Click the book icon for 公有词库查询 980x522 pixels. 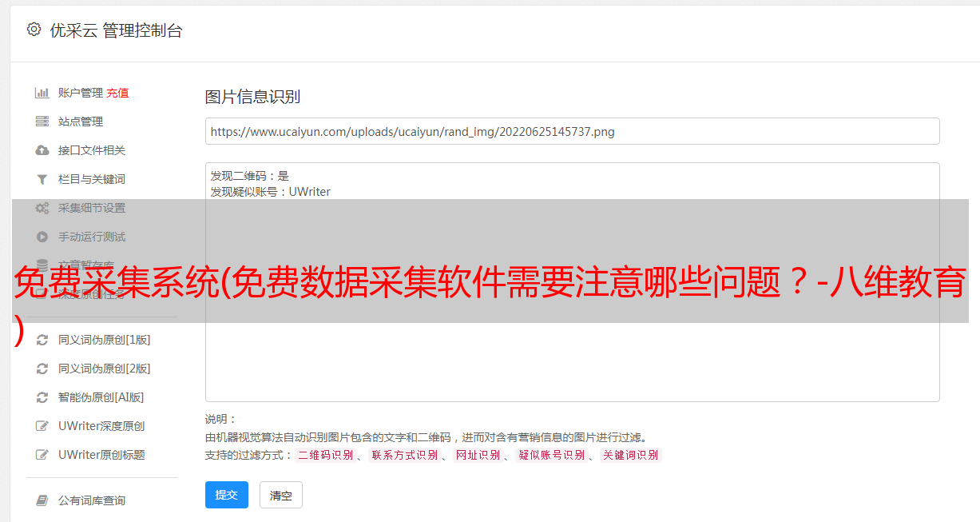[x=42, y=500]
